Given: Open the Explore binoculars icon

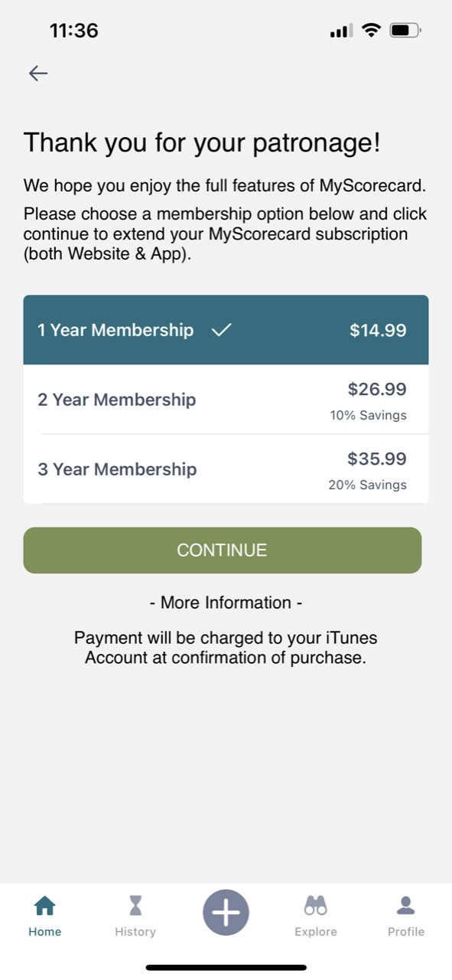Looking at the screenshot, I should (316, 906).
